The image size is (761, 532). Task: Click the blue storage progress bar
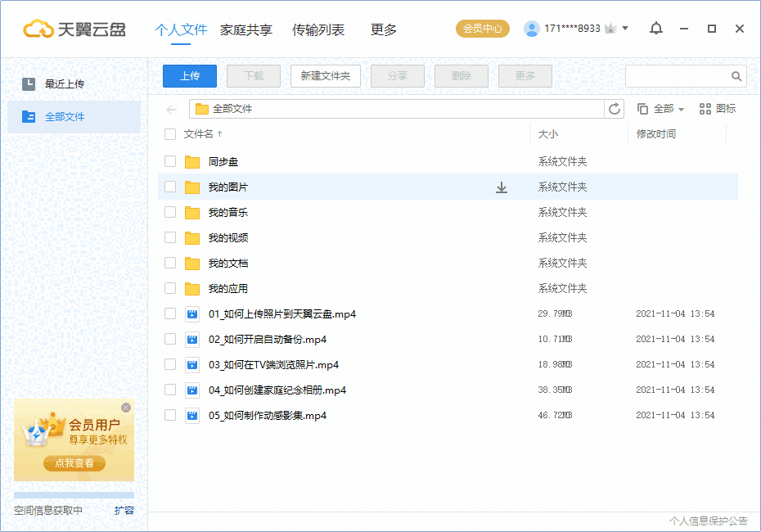[x=74, y=493]
